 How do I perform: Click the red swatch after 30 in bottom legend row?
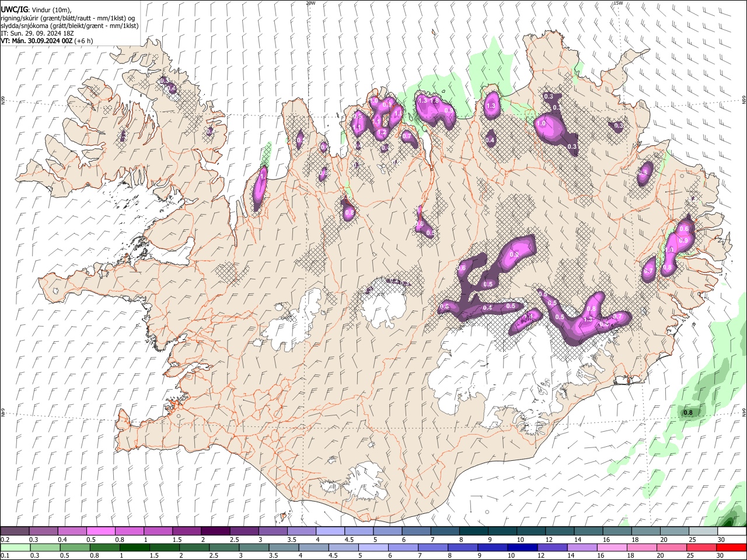pos(731,547)
